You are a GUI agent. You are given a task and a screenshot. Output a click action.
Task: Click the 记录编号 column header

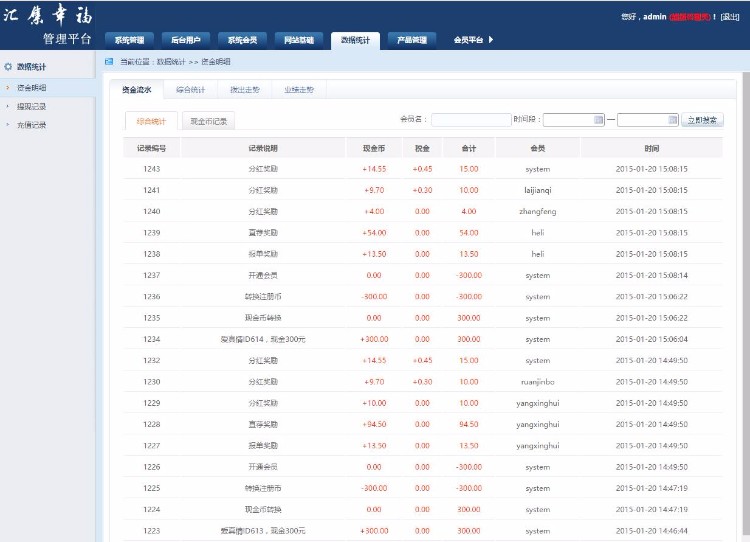pos(152,148)
